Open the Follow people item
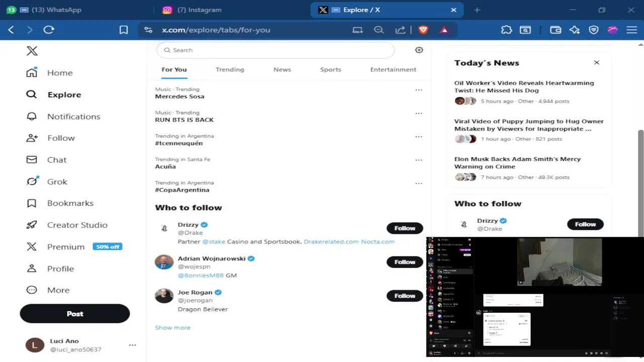 click(50, 138)
